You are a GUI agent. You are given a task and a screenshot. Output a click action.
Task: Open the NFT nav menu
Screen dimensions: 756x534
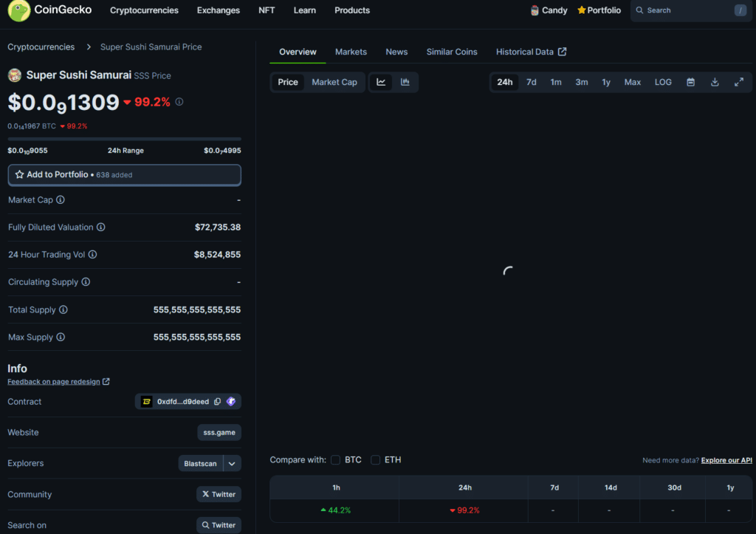267,10
